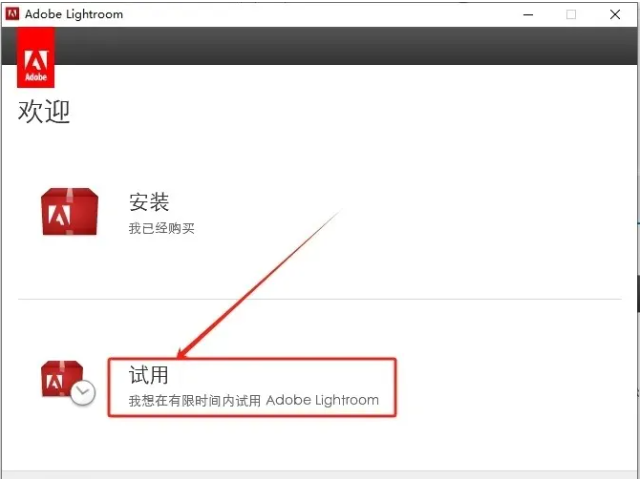Click inside the red highlighted trial rectangle

click(252, 388)
